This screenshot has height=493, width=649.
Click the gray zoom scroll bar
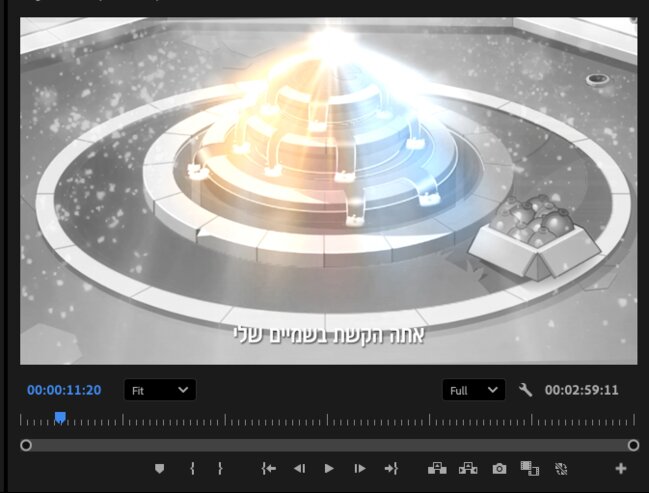click(x=329, y=445)
